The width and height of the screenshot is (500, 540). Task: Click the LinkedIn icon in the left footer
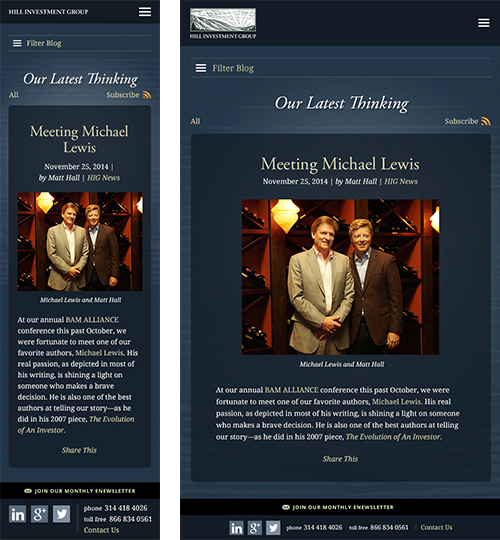[18, 514]
